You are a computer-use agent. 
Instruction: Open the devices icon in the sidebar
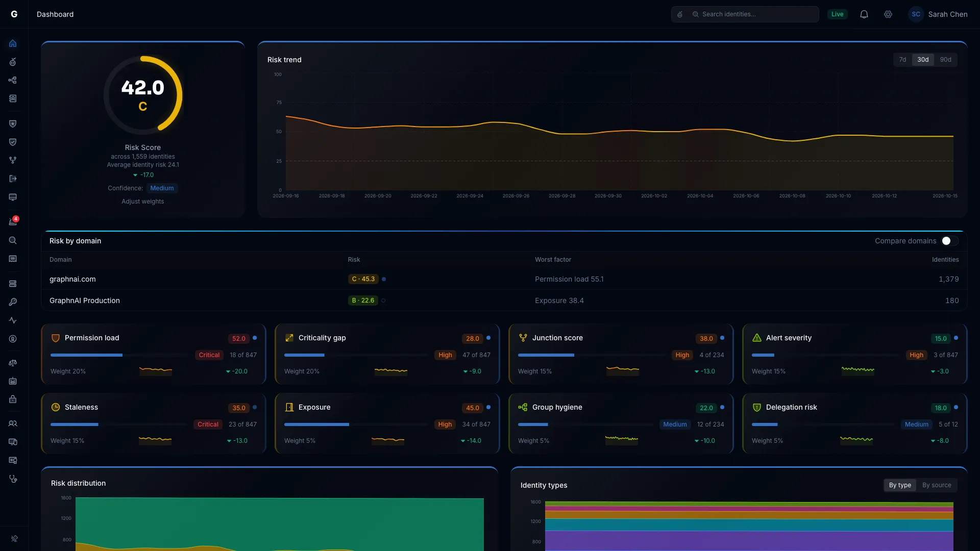pos(13,442)
